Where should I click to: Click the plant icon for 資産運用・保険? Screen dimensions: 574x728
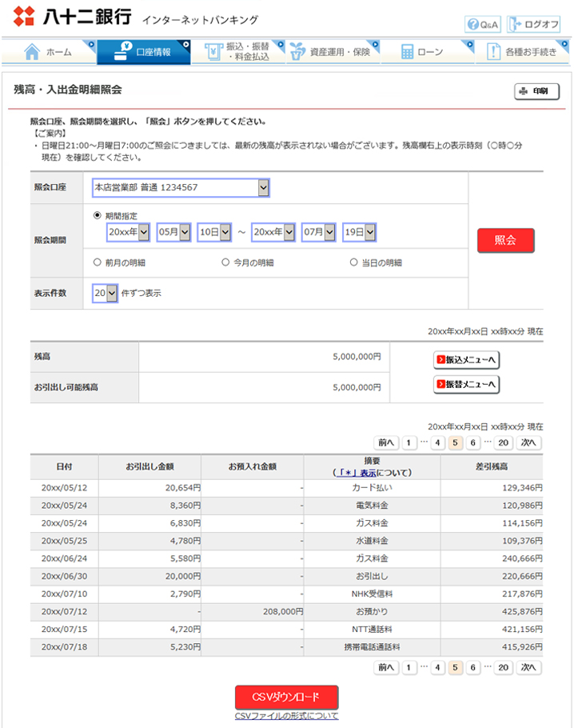(x=297, y=51)
